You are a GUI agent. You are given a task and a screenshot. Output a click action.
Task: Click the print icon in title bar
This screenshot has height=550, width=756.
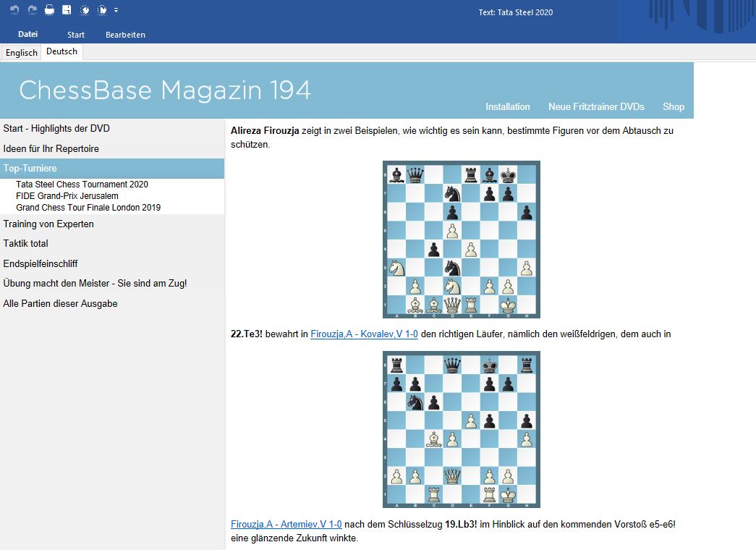click(x=49, y=10)
